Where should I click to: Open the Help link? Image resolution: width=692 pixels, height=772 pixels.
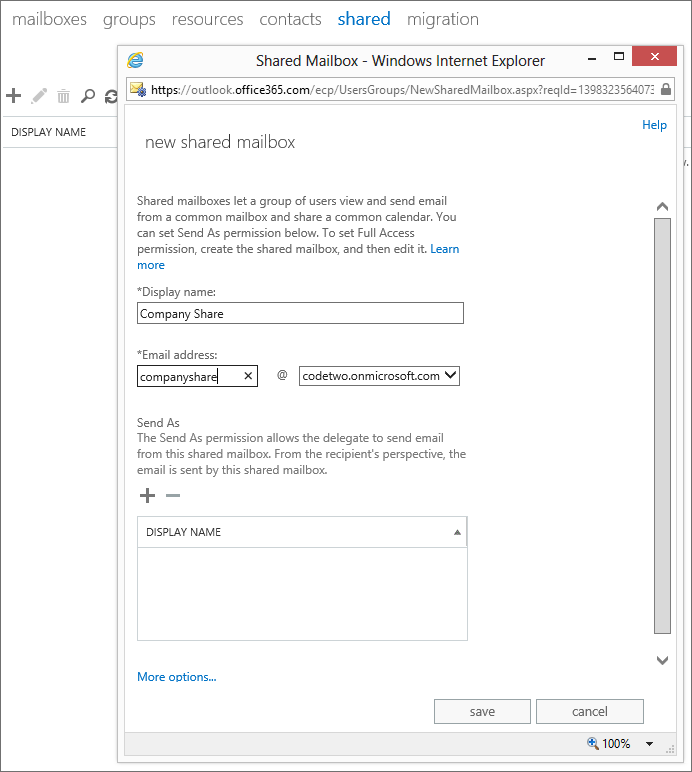(654, 125)
